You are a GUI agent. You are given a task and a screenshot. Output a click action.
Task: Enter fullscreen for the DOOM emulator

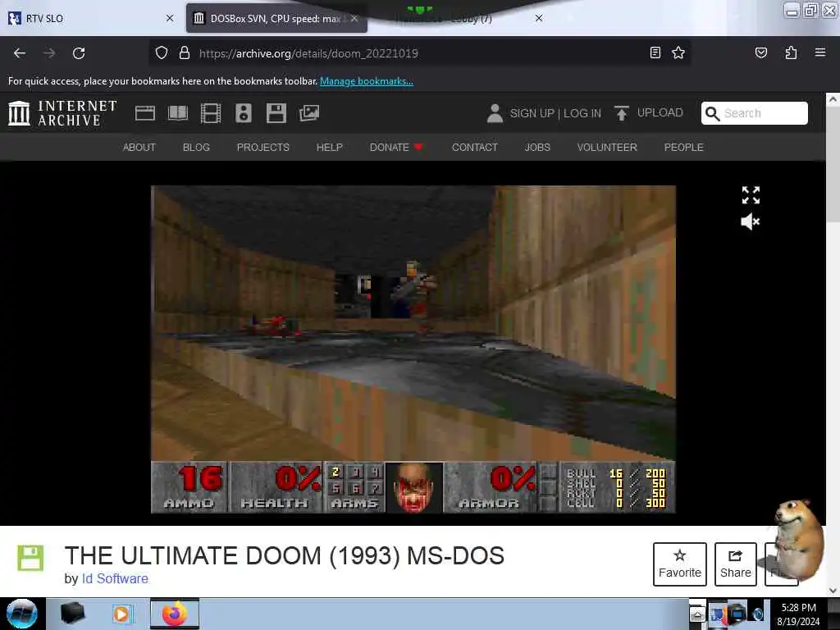pyautogui.click(x=751, y=195)
